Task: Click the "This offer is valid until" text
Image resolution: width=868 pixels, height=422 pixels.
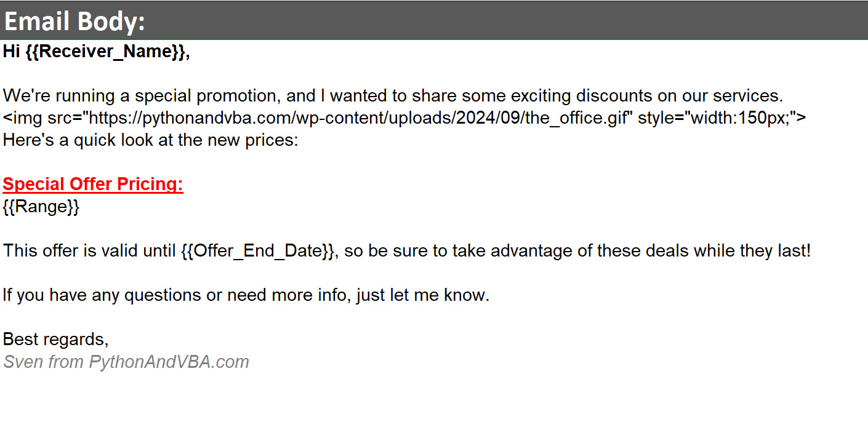Action: click(89, 251)
